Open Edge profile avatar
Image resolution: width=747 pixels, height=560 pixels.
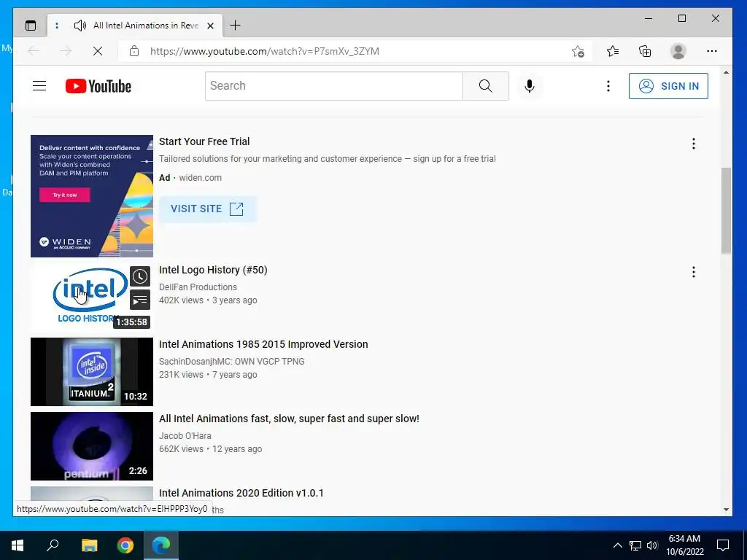click(x=678, y=51)
